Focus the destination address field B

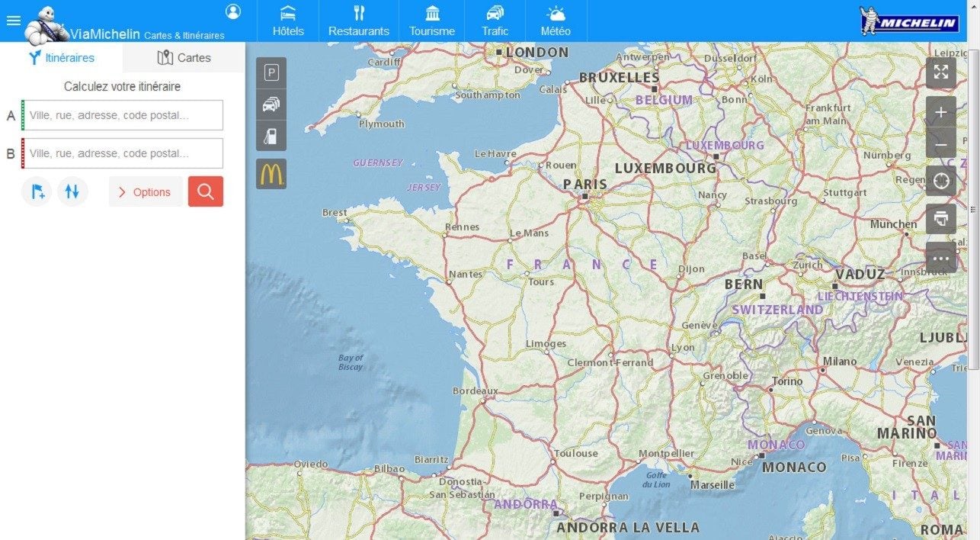[x=123, y=153]
